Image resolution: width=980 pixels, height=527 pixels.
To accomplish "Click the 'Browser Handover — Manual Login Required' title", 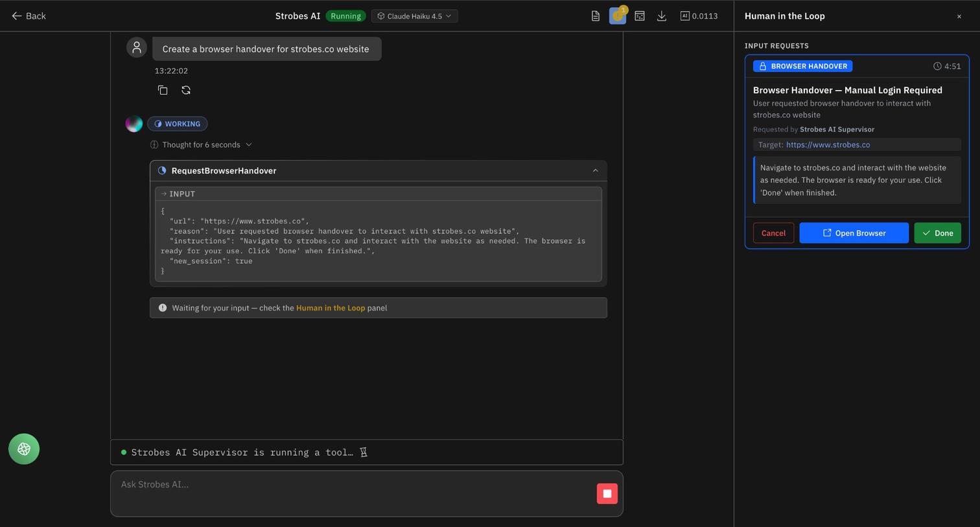I will pyautogui.click(x=847, y=90).
